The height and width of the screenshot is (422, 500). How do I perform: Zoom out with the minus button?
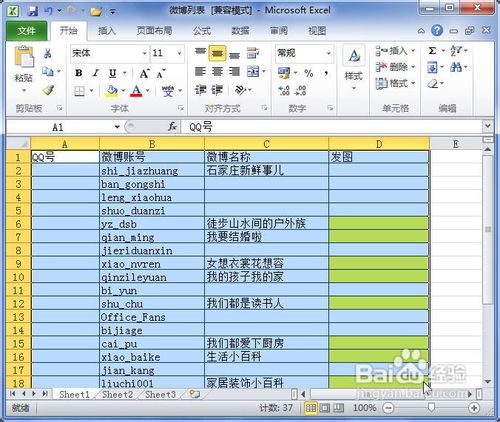(x=388, y=408)
